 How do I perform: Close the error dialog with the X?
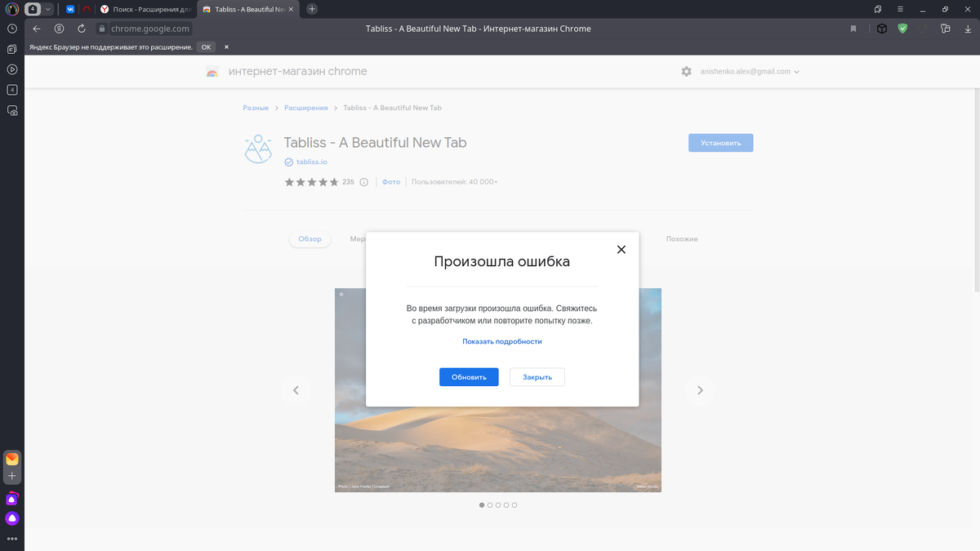[621, 249]
